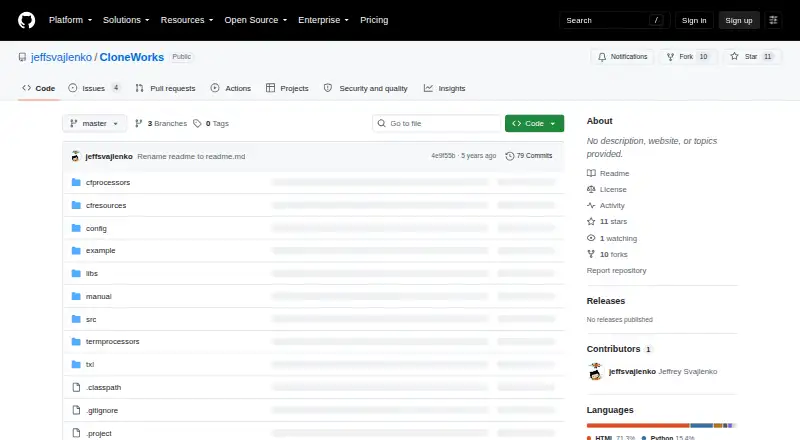Screen dimensions: 800x440
Task: View the 1 watching link
Action: click(612, 238)
